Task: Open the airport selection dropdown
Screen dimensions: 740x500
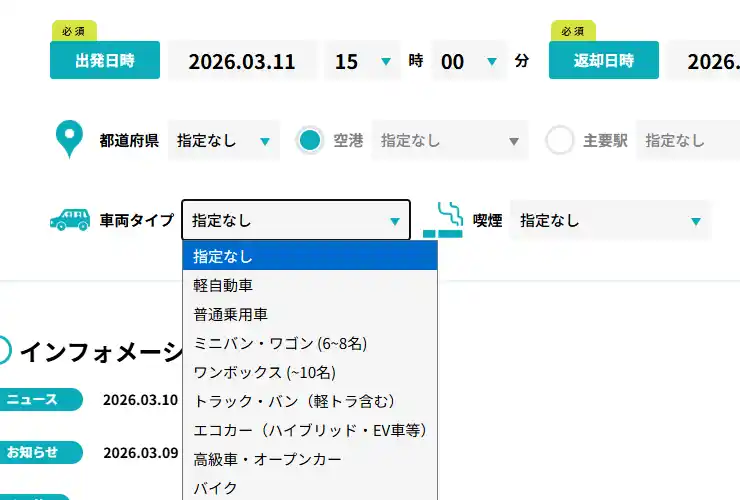Action: click(449, 141)
